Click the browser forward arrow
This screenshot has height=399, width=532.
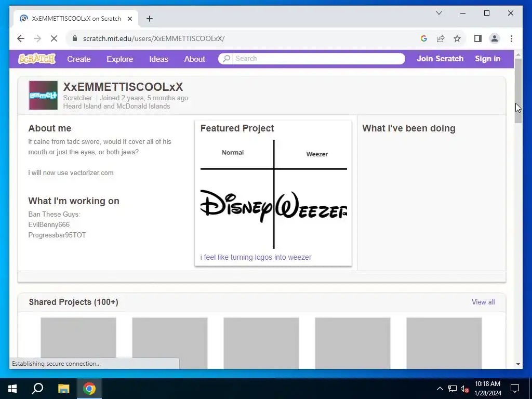coord(37,38)
